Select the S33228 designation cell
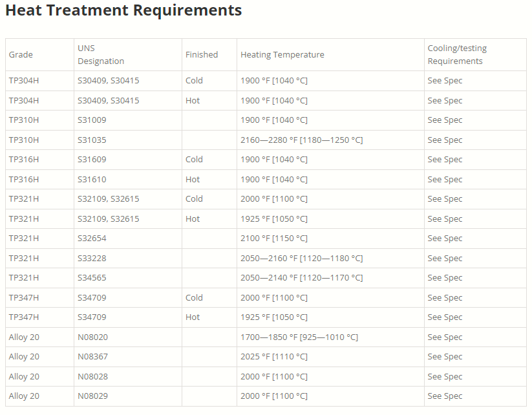Image resolution: width=532 pixels, height=415 pixels. tap(92, 259)
